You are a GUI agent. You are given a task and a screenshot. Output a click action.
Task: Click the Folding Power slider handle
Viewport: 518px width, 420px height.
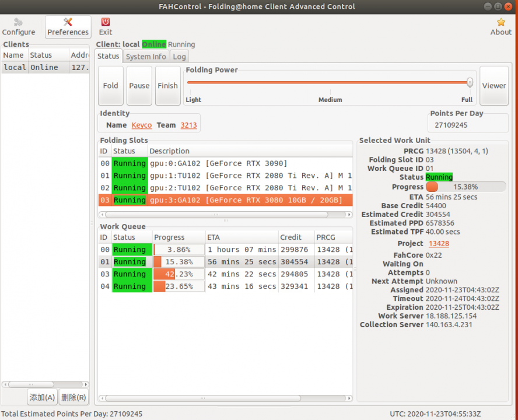tap(470, 82)
